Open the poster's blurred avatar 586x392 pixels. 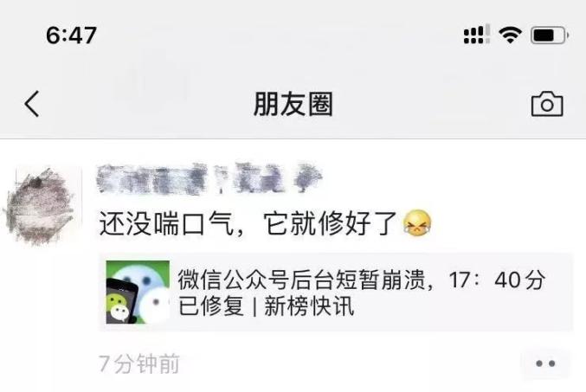pos(42,205)
